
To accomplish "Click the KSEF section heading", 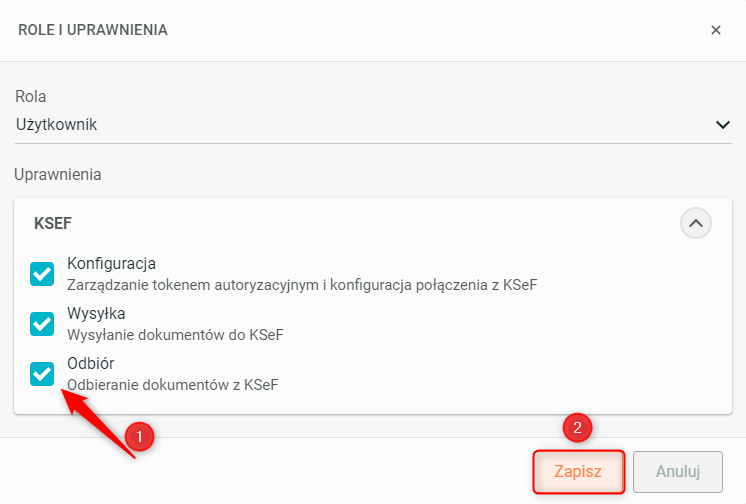I will click(53, 223).
